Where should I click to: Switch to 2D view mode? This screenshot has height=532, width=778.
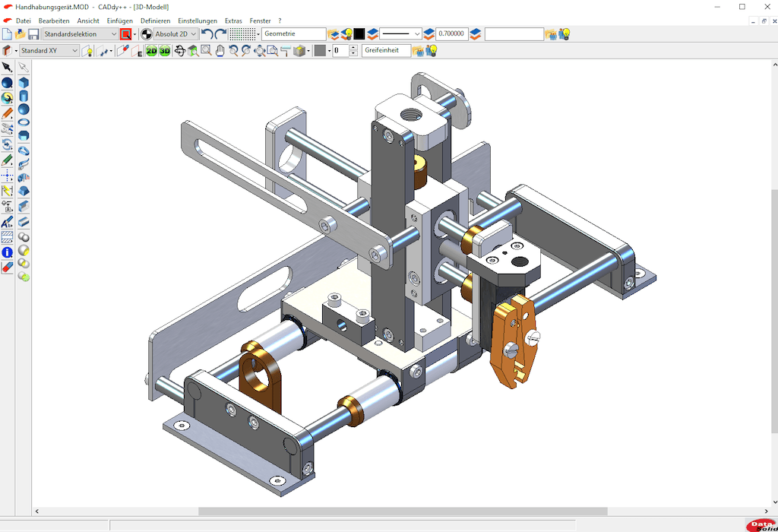pyautogui.click(x=152, y=51)
